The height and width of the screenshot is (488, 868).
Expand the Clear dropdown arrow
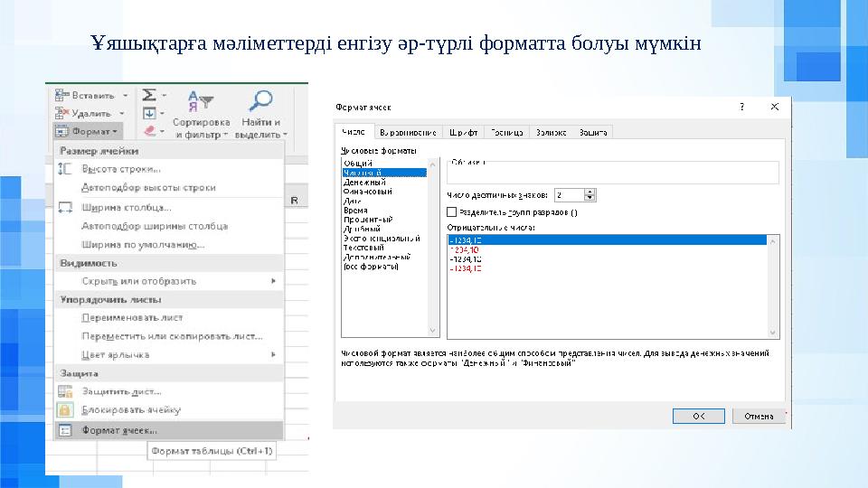tap(162, 132)
